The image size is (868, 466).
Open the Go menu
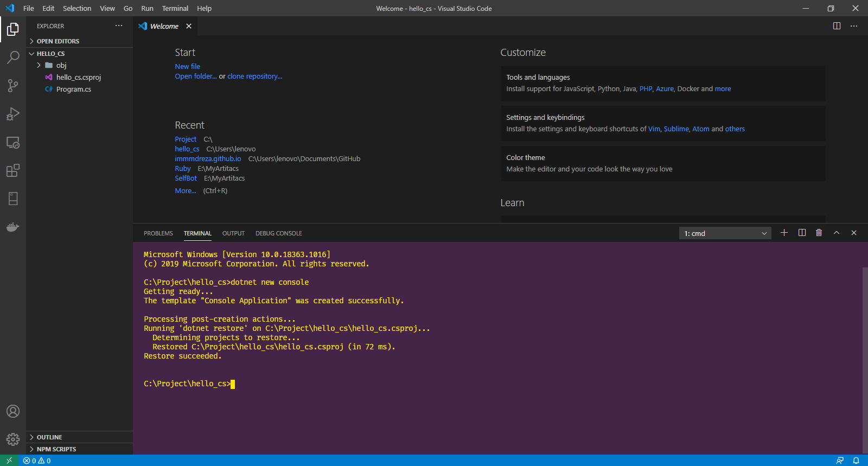(128, 8)
